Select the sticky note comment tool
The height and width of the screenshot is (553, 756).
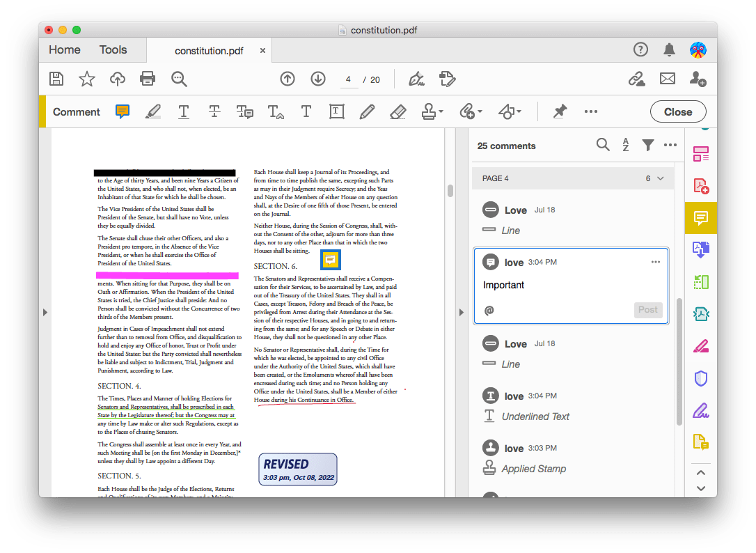click(123, 111)
